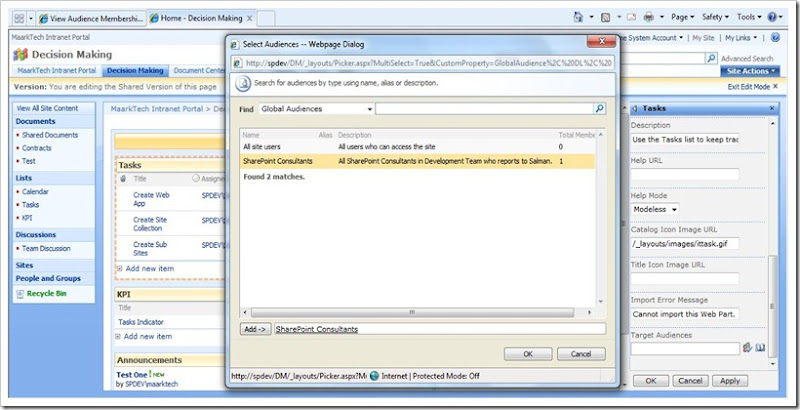This screenshot has height=410, width=800.
Task: Click the dialog horizontal scrollbar
Action: coord(412,312)
